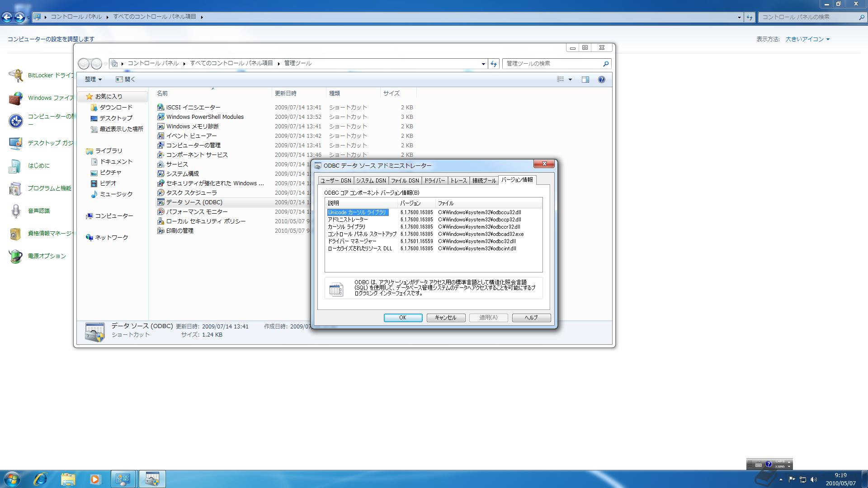The width and height of the screenshot is (868, 488).
Task: Open the iSCSI イニシエーター shortcut icon
Action: point(160,108)
